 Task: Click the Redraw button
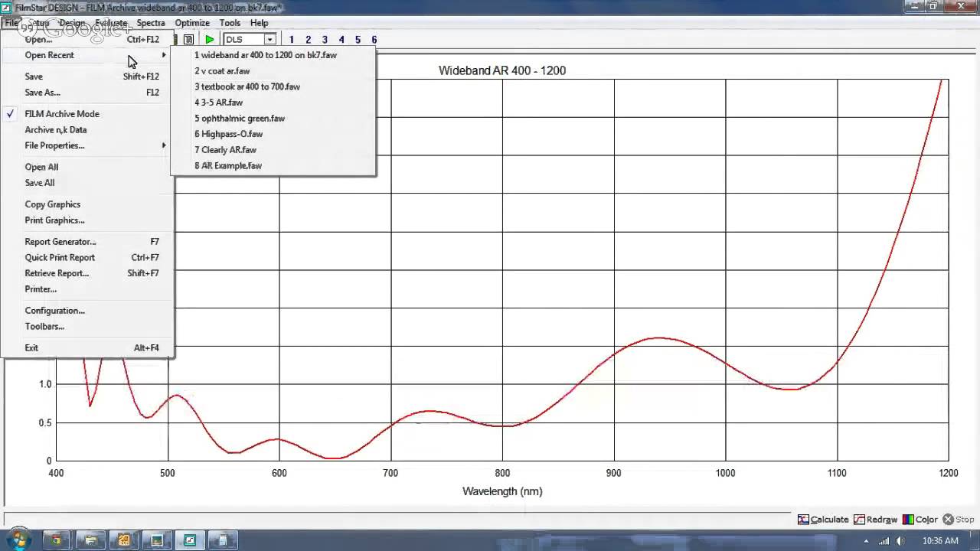(875, 519)
